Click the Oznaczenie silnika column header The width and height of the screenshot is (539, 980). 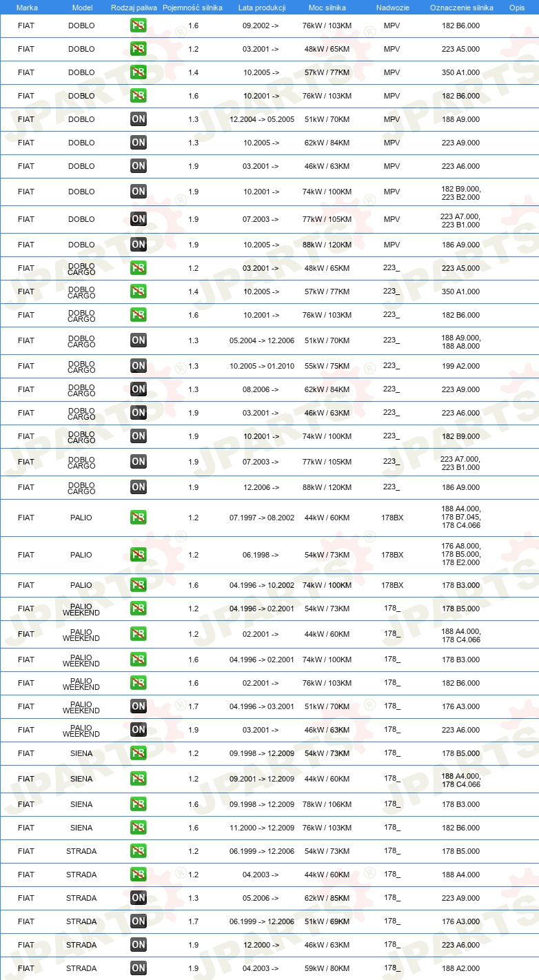click(x=461, y=8)
